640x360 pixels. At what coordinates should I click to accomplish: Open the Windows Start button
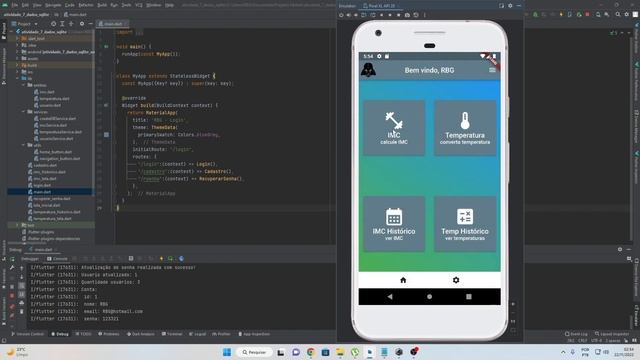point(227,352)
